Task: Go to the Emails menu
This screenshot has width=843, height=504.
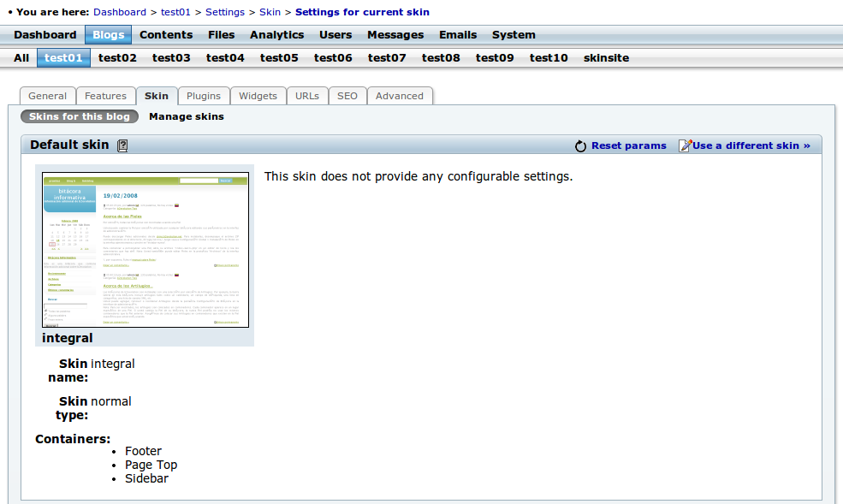Action: 458,35
